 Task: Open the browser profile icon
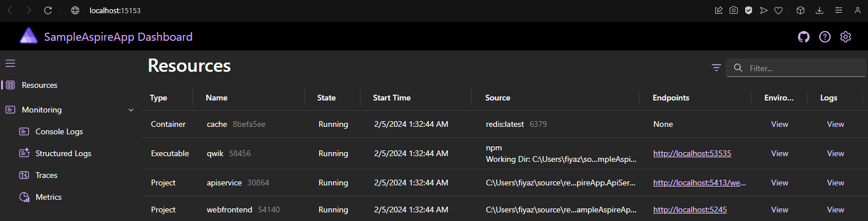(858, 10)
